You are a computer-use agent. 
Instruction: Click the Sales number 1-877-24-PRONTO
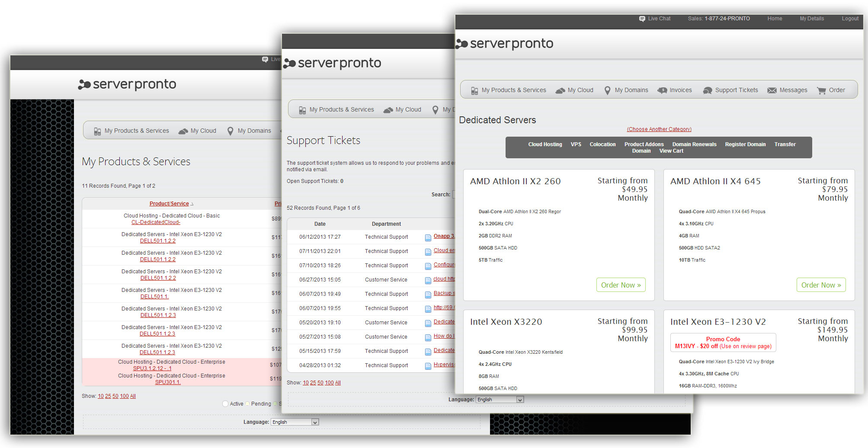[727, 19]
